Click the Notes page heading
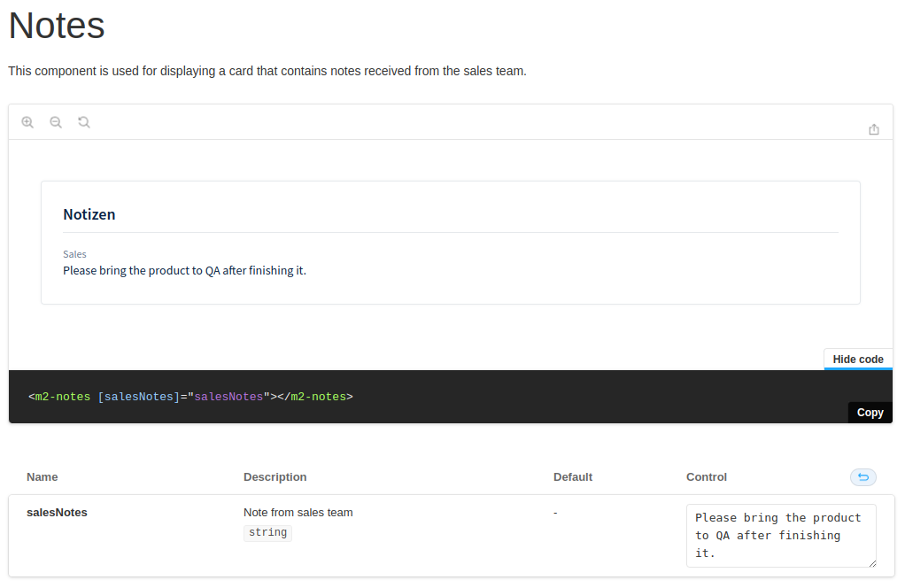 [x=56, y=26]
